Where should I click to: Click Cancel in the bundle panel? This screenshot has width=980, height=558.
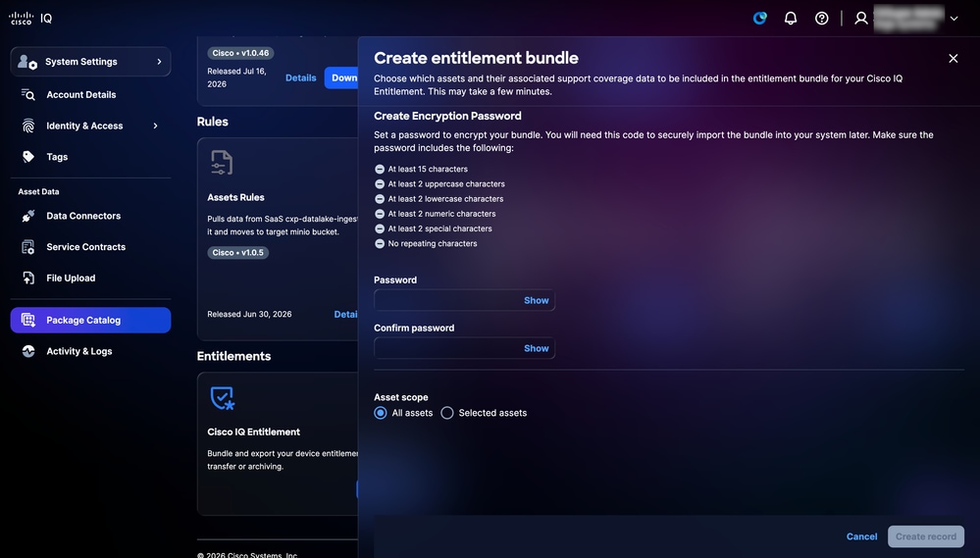click(862, 536)
